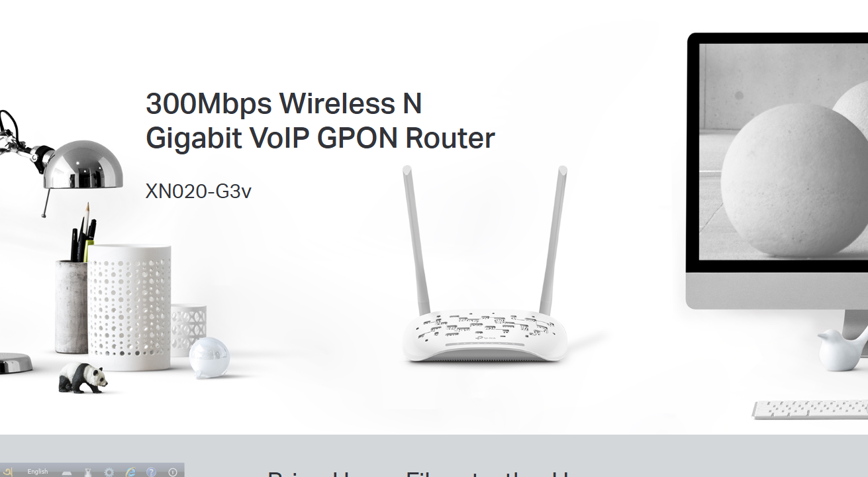Open settings via the gear icon
The height and width of the screenshot is (477, 868).
click(109, 472)
